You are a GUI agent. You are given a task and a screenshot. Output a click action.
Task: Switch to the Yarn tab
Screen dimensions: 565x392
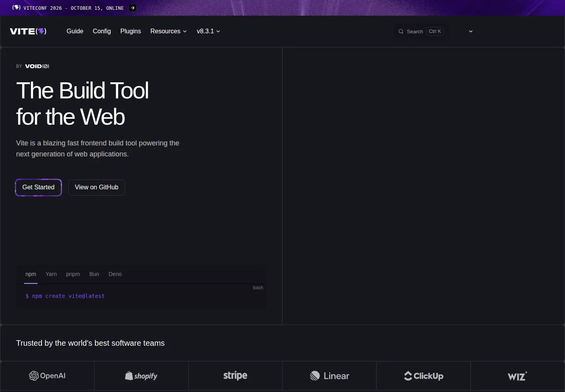pos(51,274)
